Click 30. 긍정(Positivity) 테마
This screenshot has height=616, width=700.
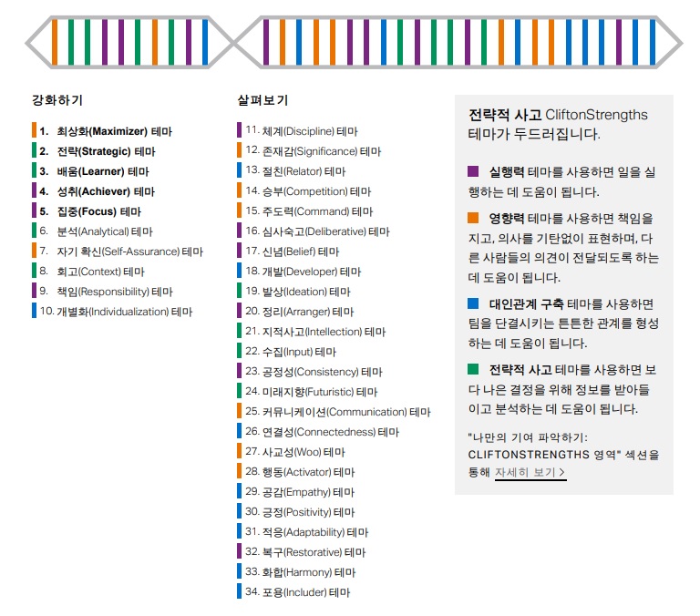(296, 512)
